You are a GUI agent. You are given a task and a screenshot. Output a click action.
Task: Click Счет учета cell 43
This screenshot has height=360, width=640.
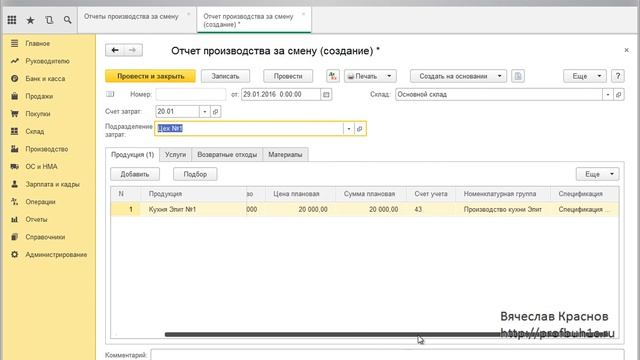[431, 209]
